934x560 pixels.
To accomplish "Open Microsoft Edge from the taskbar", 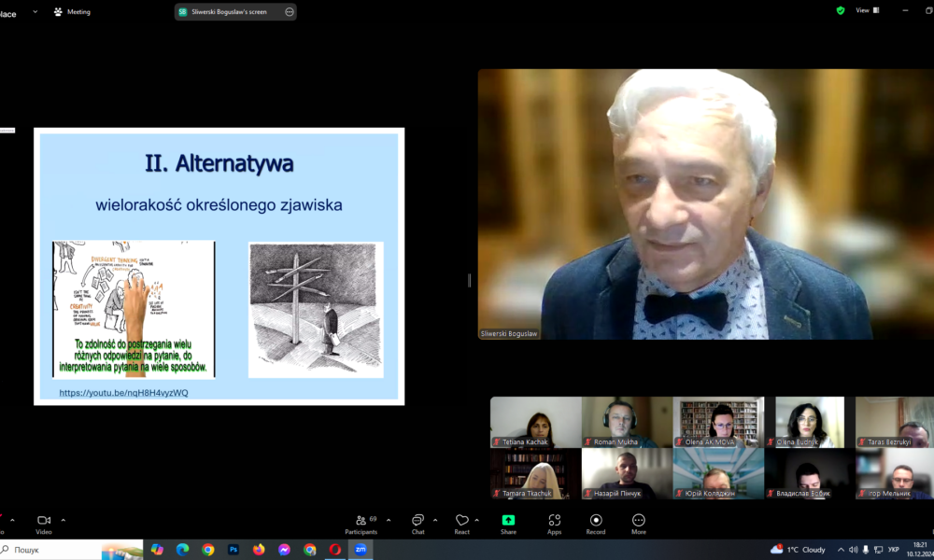I will pos(182,550).
